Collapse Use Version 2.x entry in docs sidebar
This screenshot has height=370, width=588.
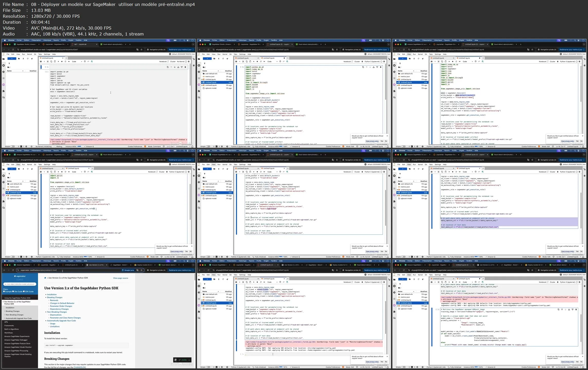(x=3, y=302)
